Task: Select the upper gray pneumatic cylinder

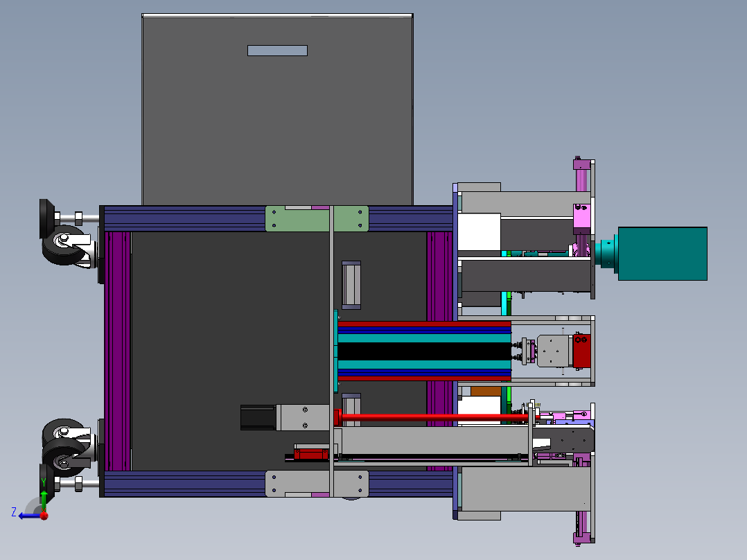Action: (x=351, y=285)
